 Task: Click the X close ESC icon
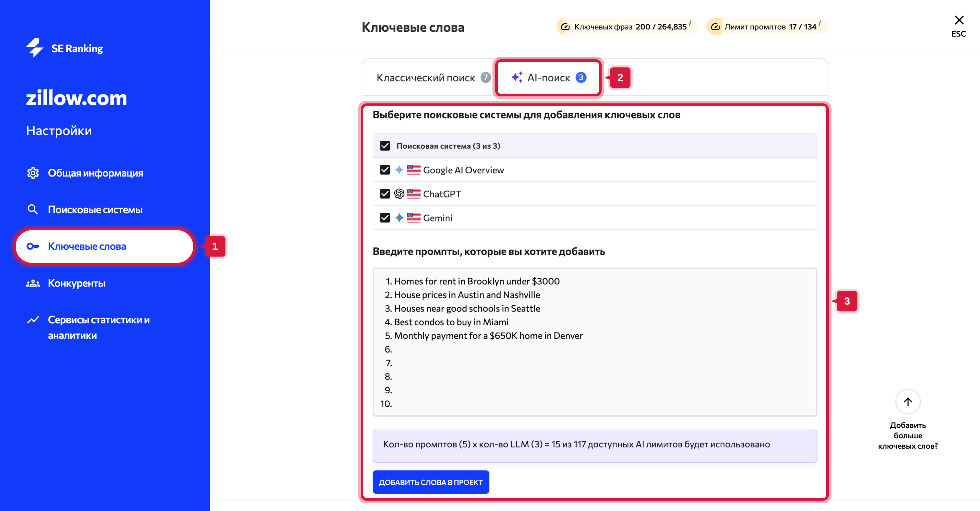[958, 20]
